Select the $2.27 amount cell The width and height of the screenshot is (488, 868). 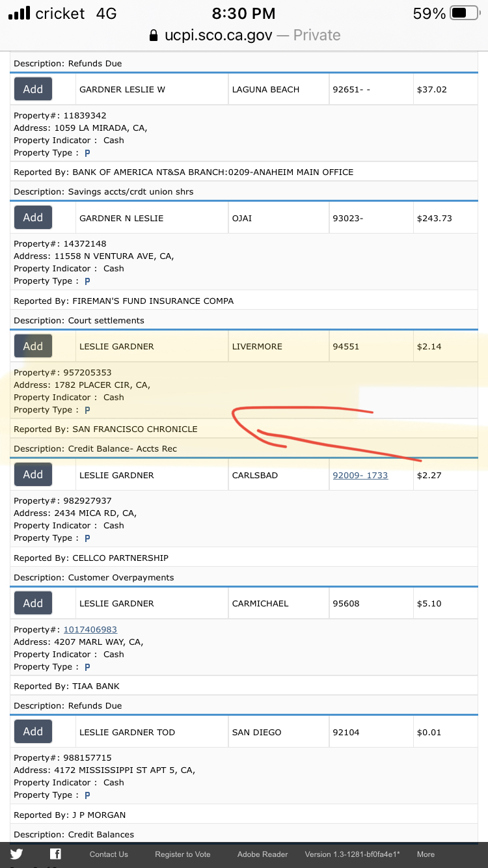(444, 475)
